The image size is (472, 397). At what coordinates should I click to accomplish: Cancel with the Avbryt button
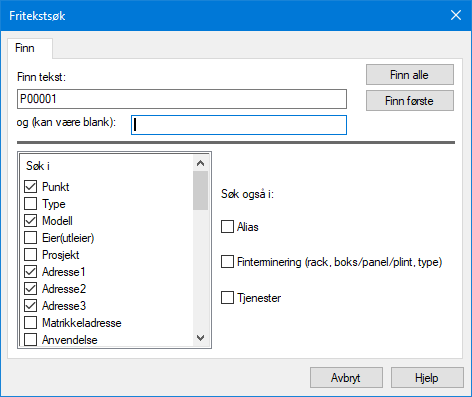coord(346,378)
